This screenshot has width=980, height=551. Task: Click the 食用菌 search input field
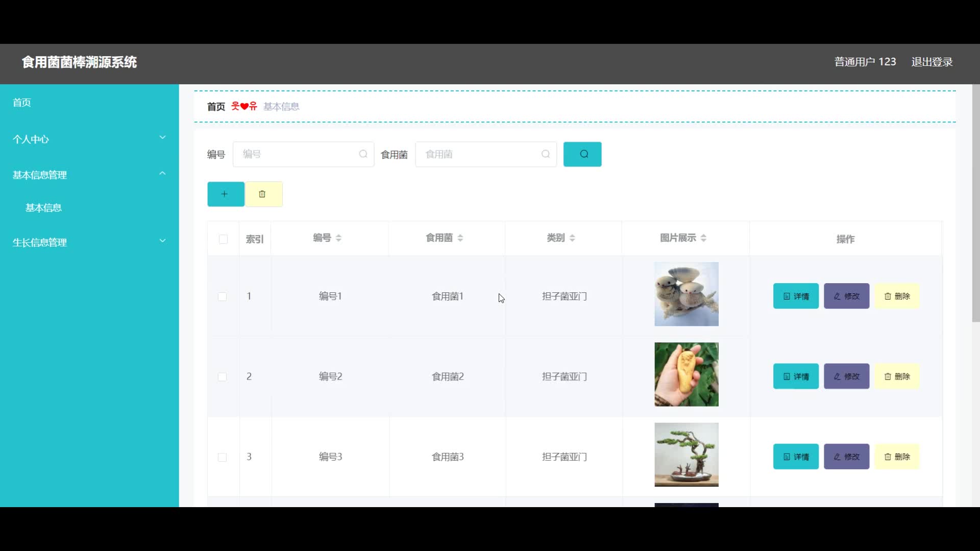[x=480, y=154]
